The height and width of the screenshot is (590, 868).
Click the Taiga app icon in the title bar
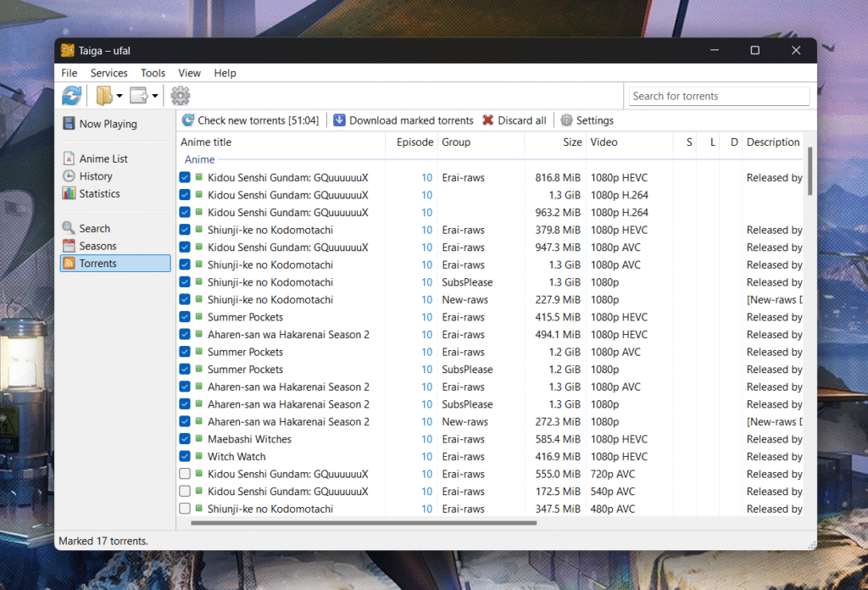pos(68,50)
